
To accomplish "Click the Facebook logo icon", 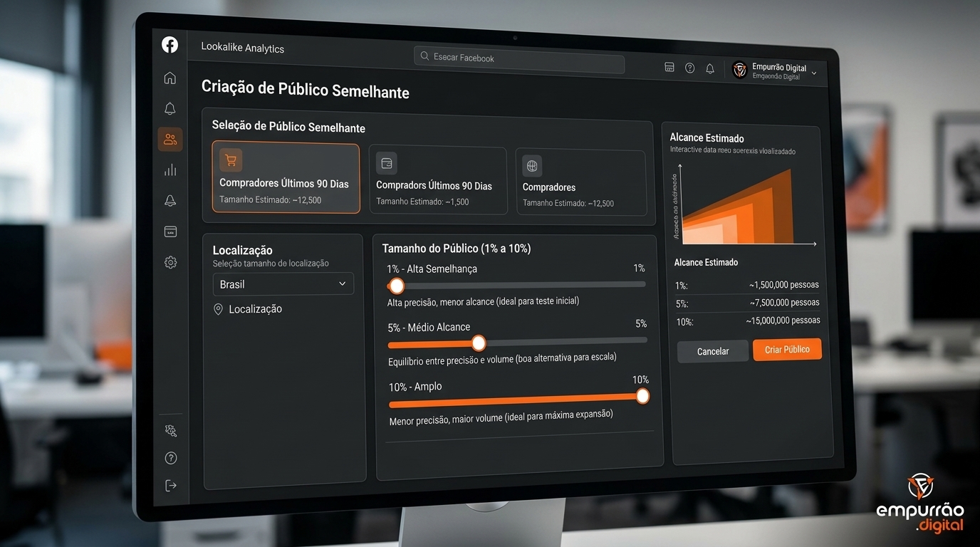I will pyautogui.click(x=170, y=44).
